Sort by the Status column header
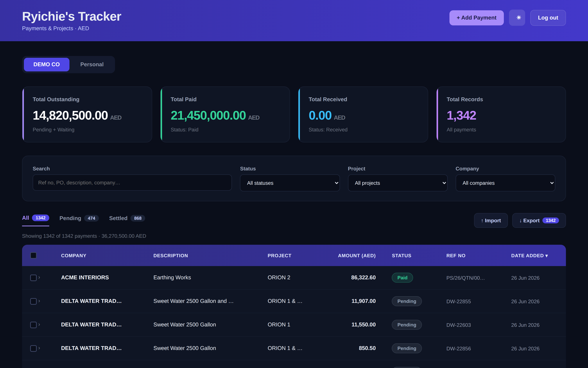This screenshot has height=368, width=588. point(401,256)
